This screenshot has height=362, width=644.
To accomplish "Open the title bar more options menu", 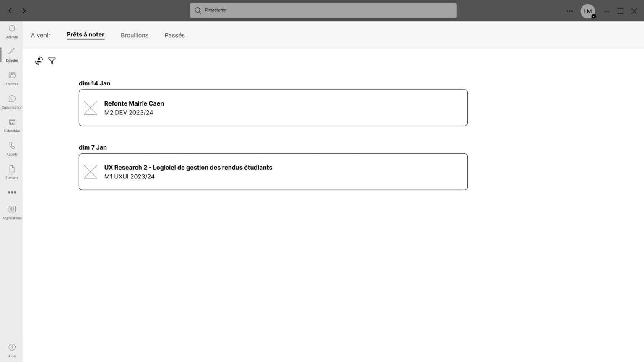I will (x=569, y=11).
